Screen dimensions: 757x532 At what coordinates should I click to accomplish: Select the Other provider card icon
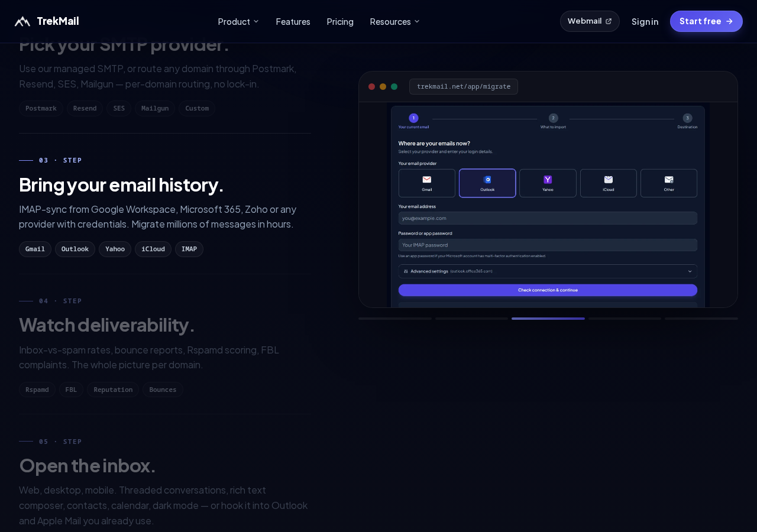tap(669, 180)
